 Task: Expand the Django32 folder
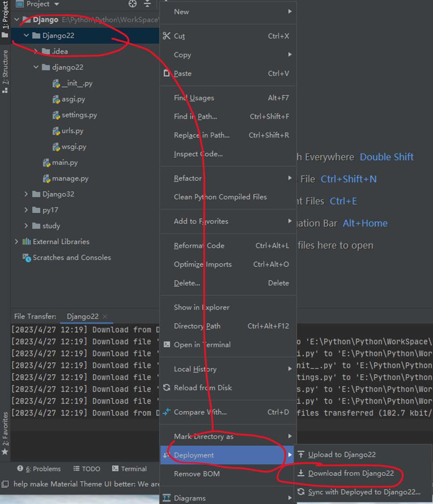[x=26, y=194]
